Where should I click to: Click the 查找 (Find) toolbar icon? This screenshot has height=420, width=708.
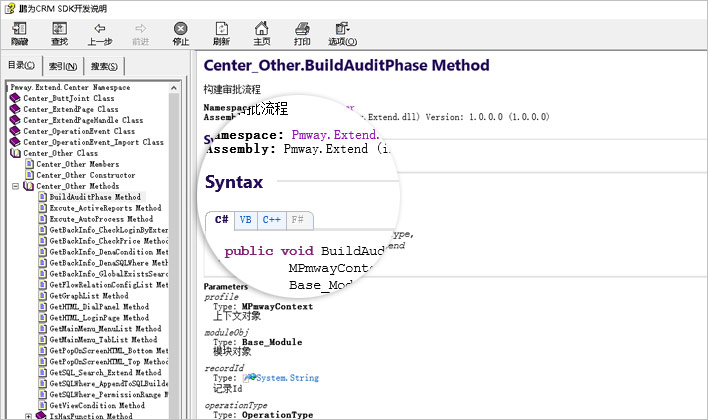click(60, 34)
